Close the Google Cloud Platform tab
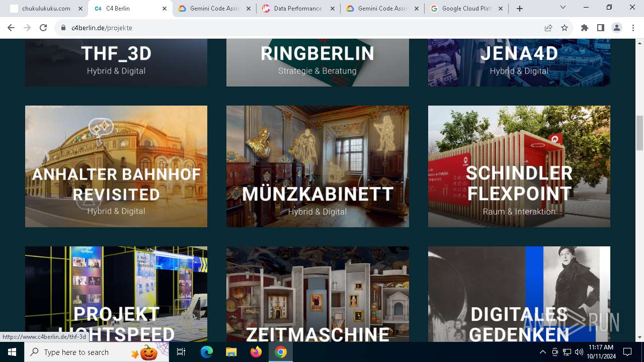Viewport: 644px width, 362px height. click(x=501, y=9)
